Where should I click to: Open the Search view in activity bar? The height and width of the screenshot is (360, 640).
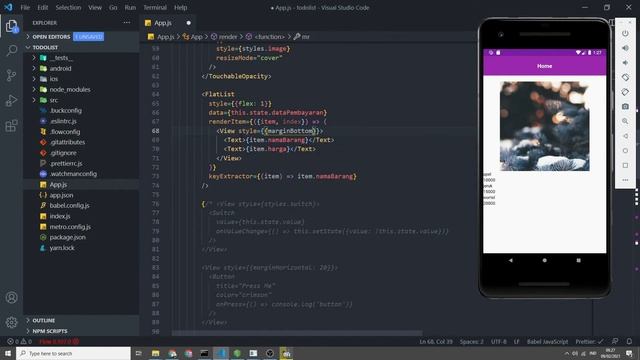pyautogui.click(x=11, y=51)
